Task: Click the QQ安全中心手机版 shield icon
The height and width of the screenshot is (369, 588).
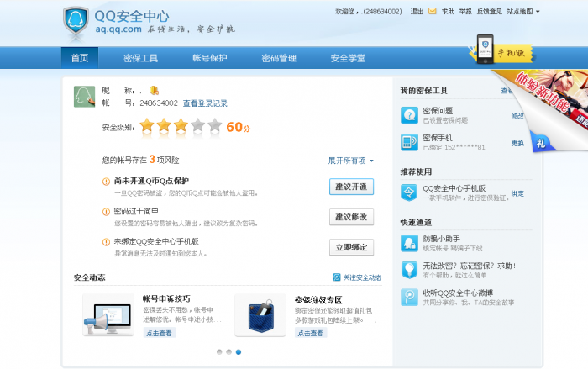Action: pos(409,192)
